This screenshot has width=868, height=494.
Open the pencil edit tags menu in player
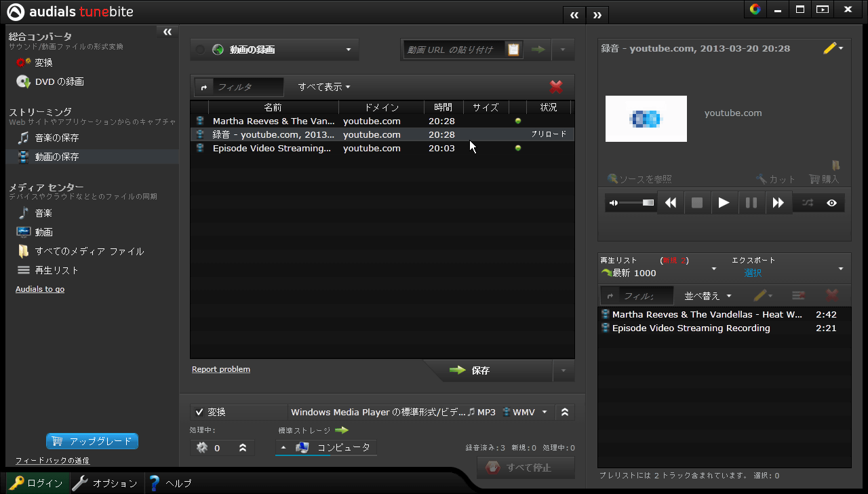click(833, 48)
